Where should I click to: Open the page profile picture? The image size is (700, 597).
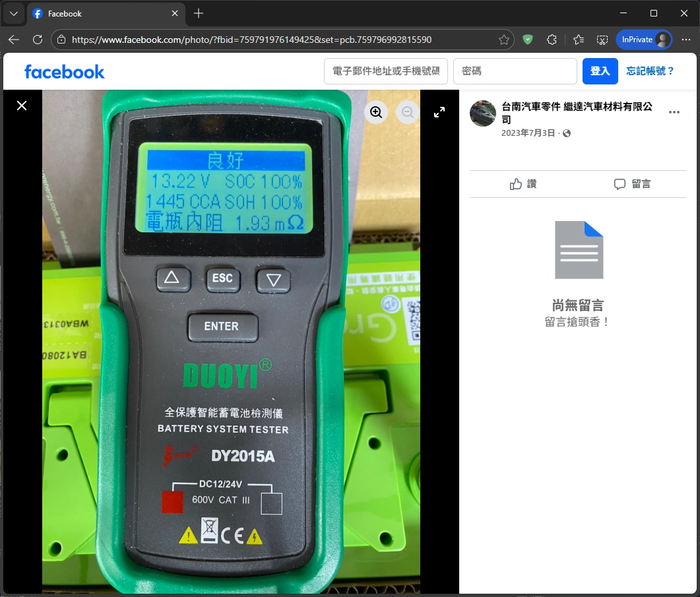[x=482, y=113]
